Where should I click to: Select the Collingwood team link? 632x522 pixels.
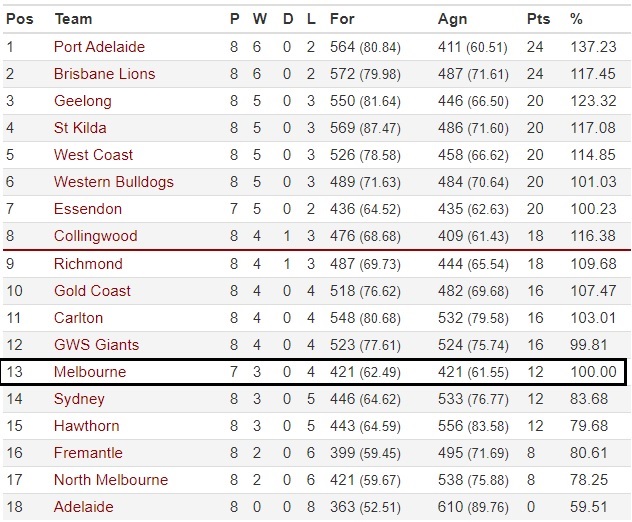(96, 236)
